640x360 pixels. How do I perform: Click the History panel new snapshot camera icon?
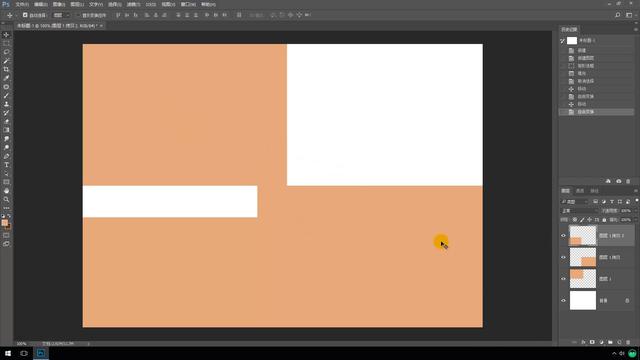pyautogui.click(x=618, y=181)
